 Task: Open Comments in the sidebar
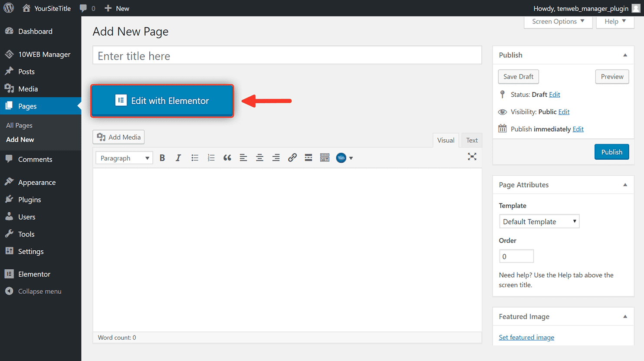click(40, 159)
